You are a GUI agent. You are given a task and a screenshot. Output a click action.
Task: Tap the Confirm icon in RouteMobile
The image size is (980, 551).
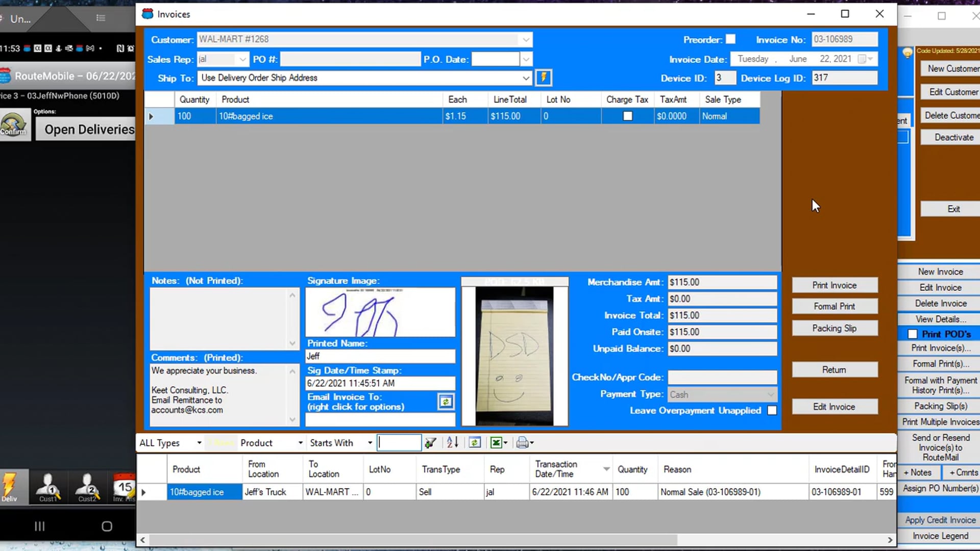[x=14, y=126]
